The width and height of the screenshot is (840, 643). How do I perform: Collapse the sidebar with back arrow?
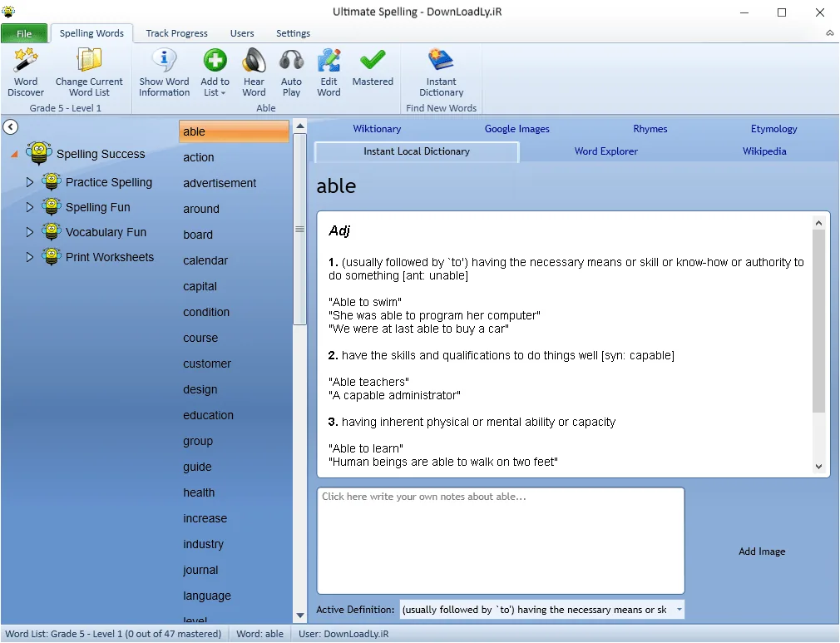(x=11, y=127)
